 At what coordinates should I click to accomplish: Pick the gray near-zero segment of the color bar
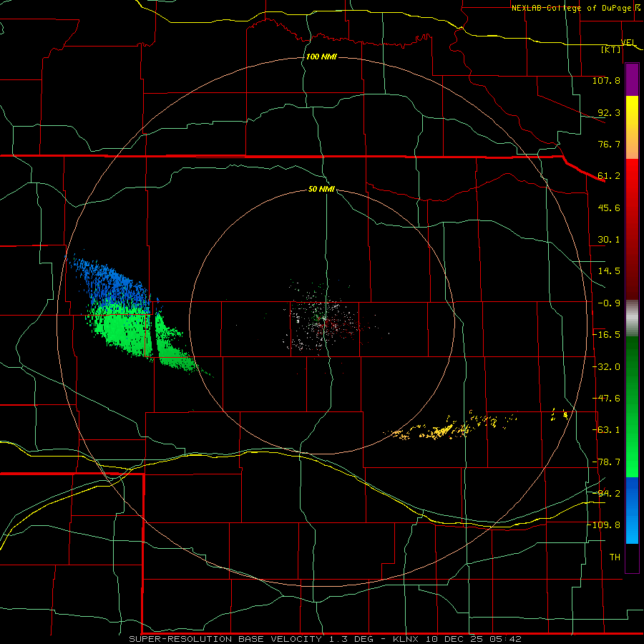[632, 318]
